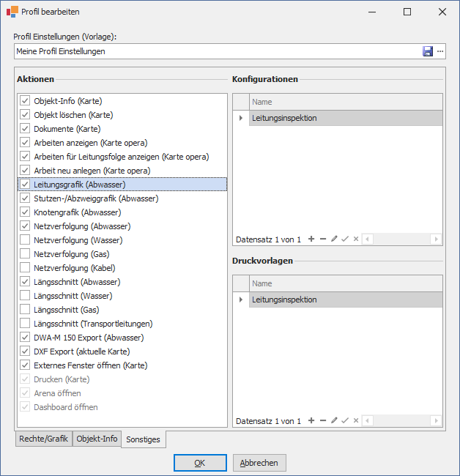Edit the Druckvorlagen record with pencil icon

(334, 420)
